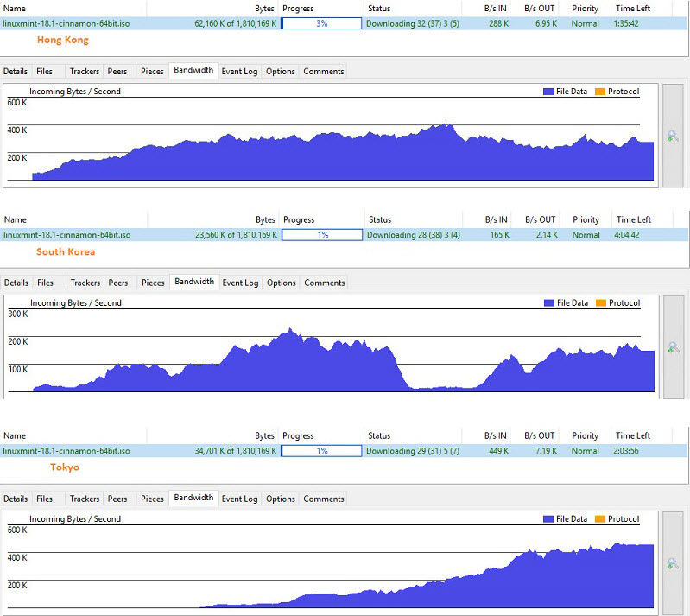Click the zoom magnifier icon beside Tokyo graph
This screenshot has height=616, width=690.
(x=673, y=563)
